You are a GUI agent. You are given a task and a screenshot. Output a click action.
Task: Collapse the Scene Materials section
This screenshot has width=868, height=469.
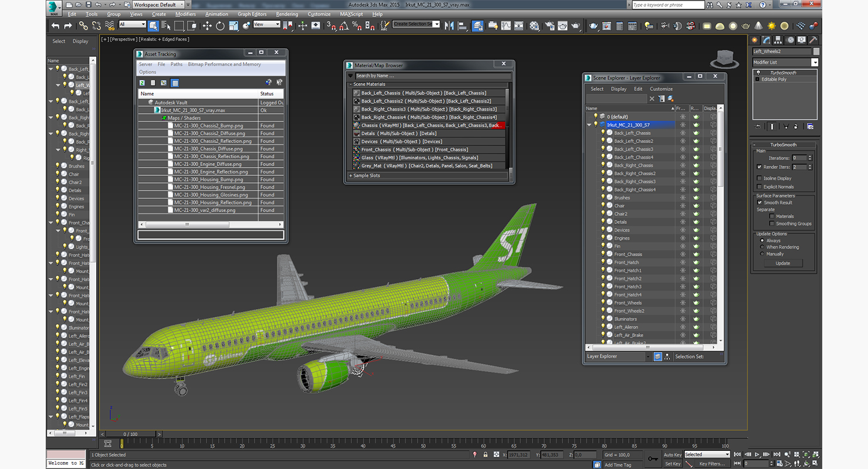click(351, 84)
